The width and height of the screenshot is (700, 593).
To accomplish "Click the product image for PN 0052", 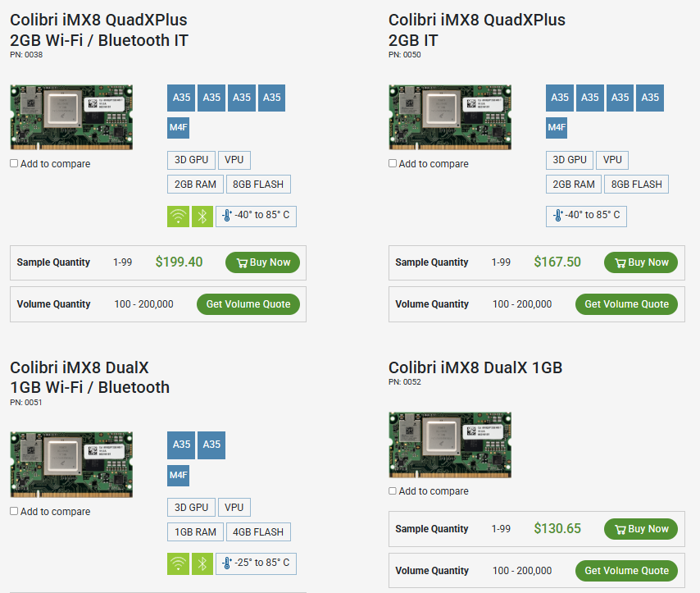I will coord(450,445).
